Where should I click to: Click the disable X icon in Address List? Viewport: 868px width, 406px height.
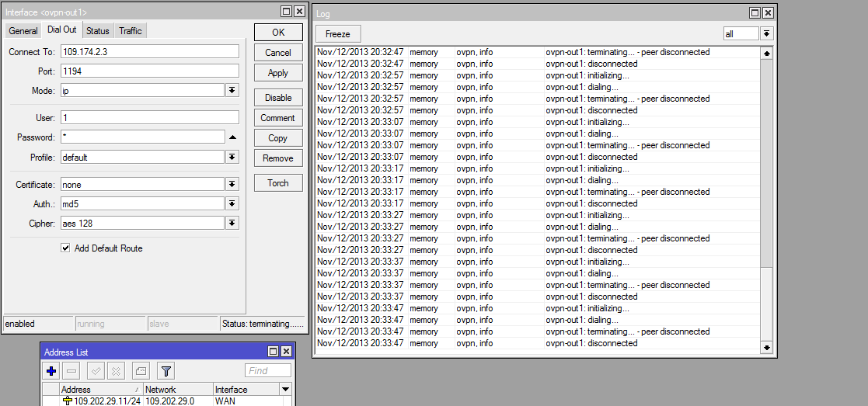click(x=117, y=370)
